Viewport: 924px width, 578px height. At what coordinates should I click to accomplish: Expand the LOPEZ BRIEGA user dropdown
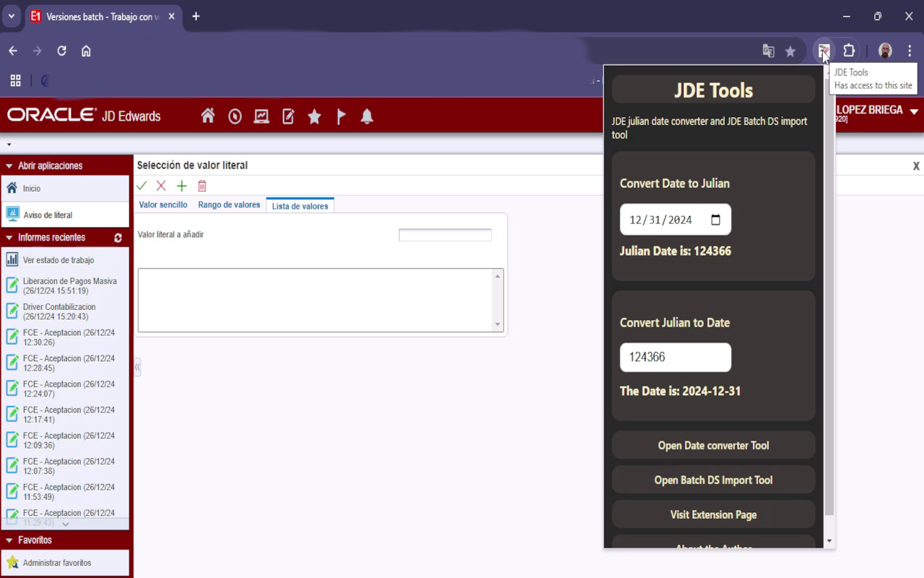tap(914, 112)
